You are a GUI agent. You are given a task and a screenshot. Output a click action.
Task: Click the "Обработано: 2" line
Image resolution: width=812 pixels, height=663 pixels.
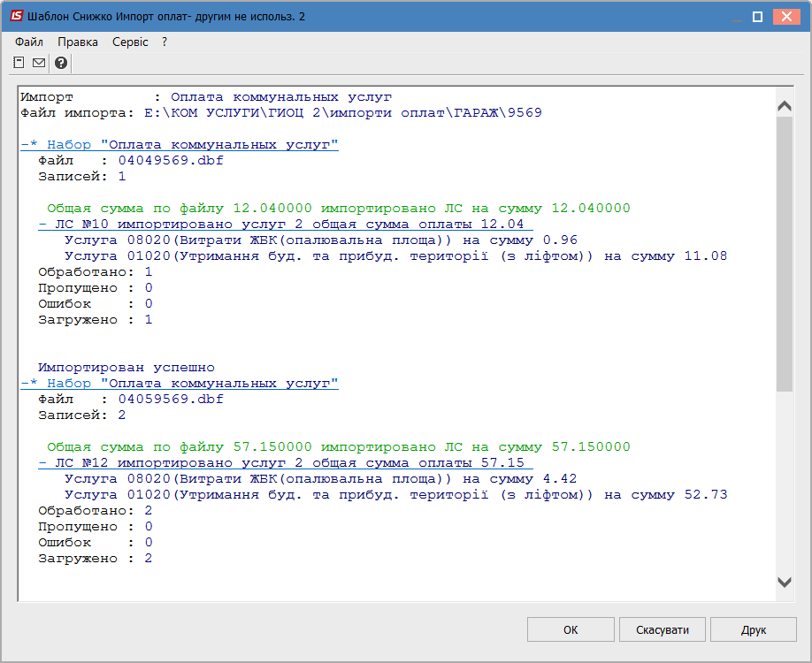pos(96,510)
